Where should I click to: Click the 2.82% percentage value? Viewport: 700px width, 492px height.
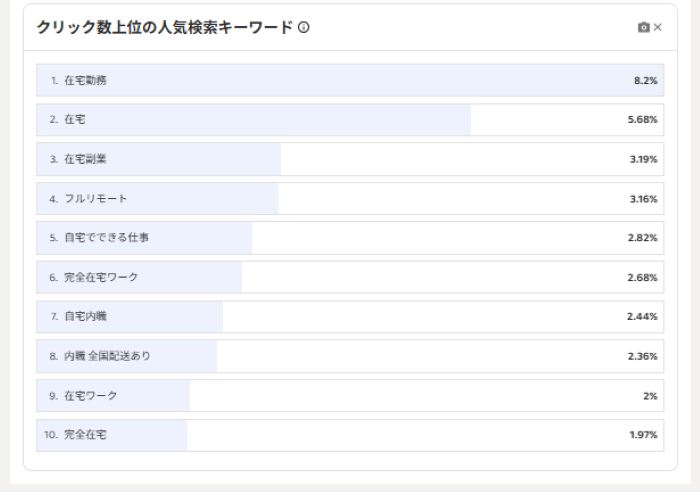click(x=642, y=238)
